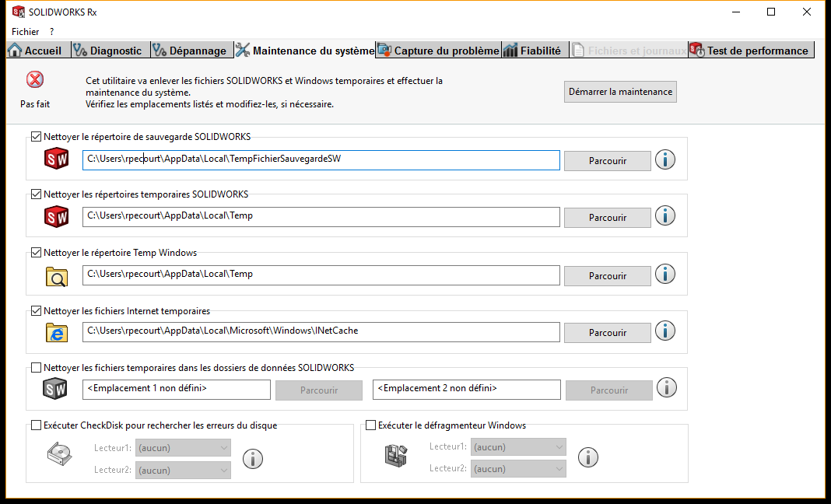Open defragmenter Lecteur1 dropdown
The width and height of the screenshot is (831, 504).
tap(517, 447)
